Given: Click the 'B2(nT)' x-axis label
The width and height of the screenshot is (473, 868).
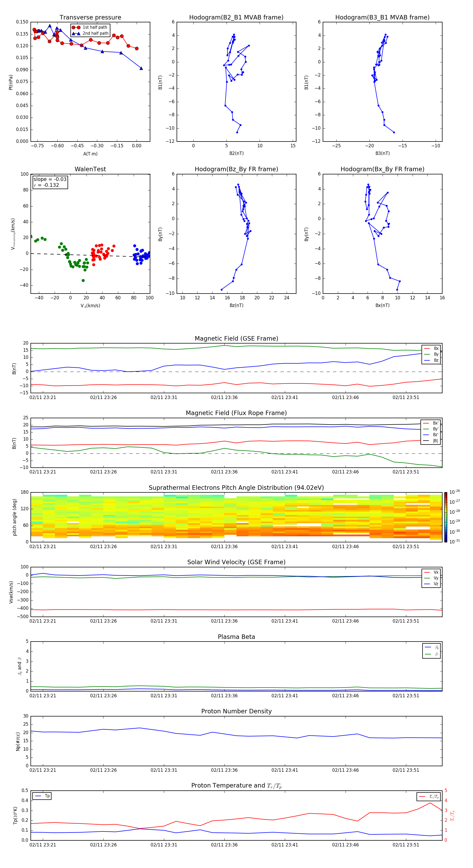Looking at the screenshot, I should [x=236, y=153].
